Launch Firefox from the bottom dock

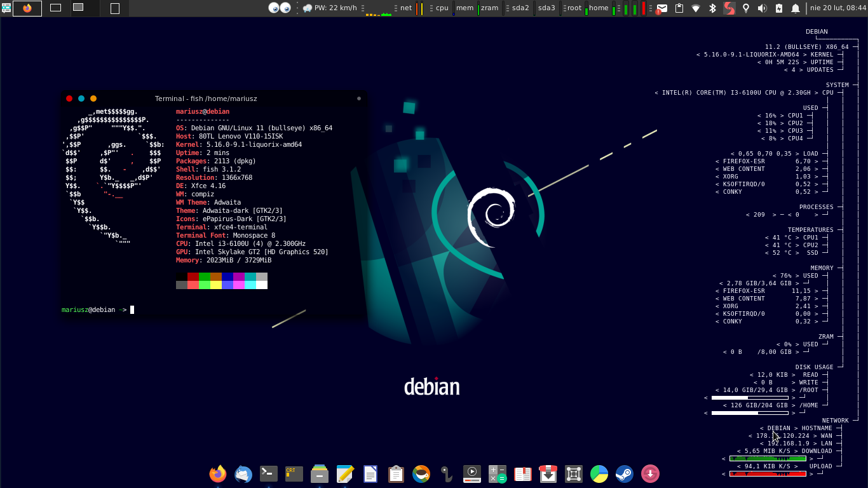218,473
